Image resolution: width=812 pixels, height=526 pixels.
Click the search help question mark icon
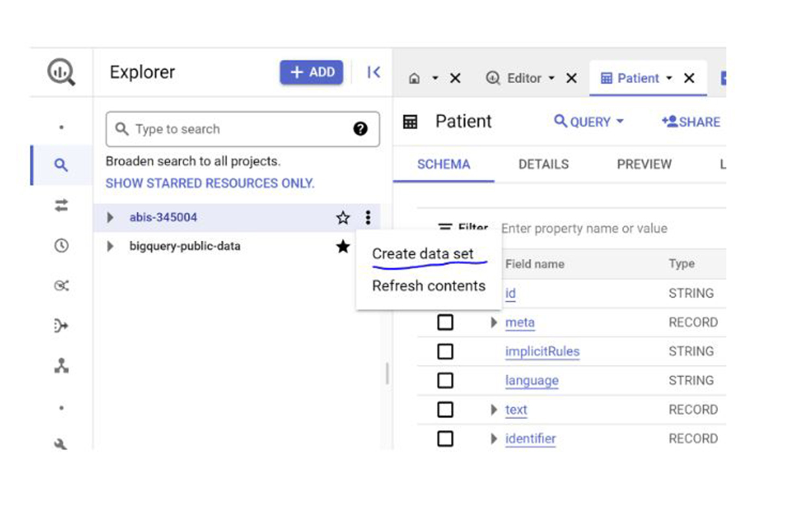[360, 129]
